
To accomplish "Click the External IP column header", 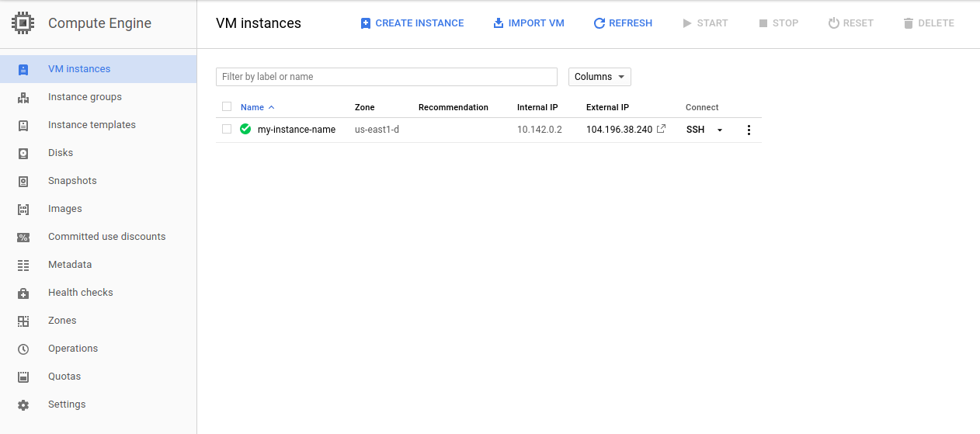I will click(608, 107).
